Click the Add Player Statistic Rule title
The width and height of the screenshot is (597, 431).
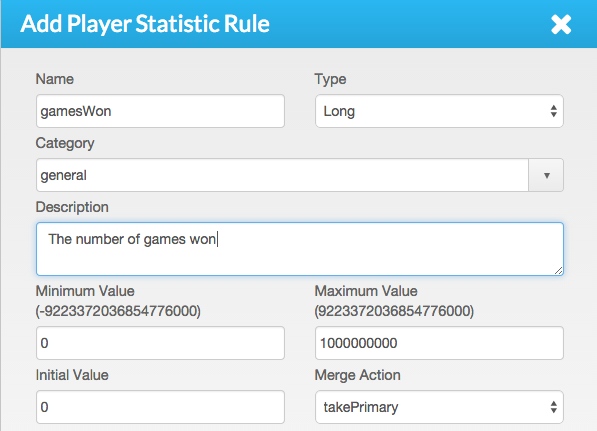click(x=145, y=24)
